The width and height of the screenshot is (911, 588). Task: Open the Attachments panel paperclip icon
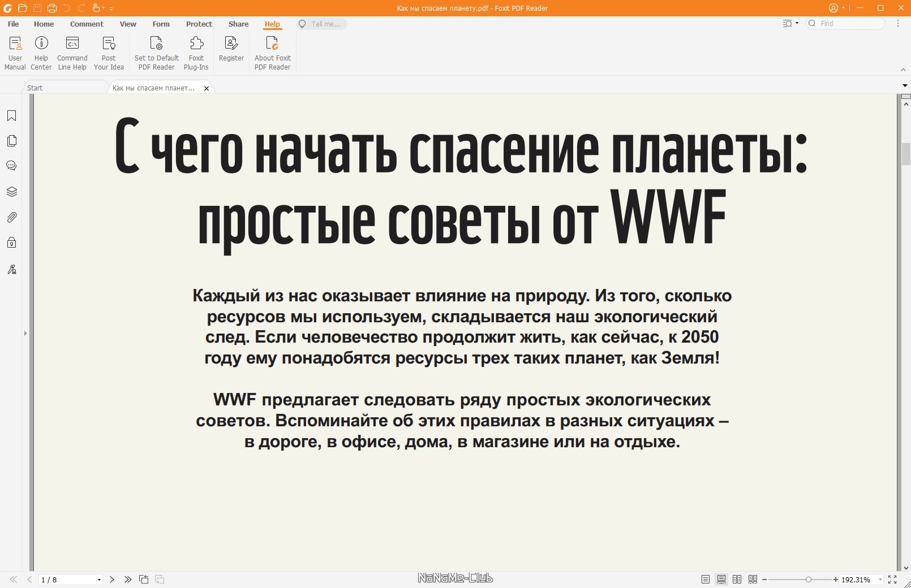[x=11, y=217]
